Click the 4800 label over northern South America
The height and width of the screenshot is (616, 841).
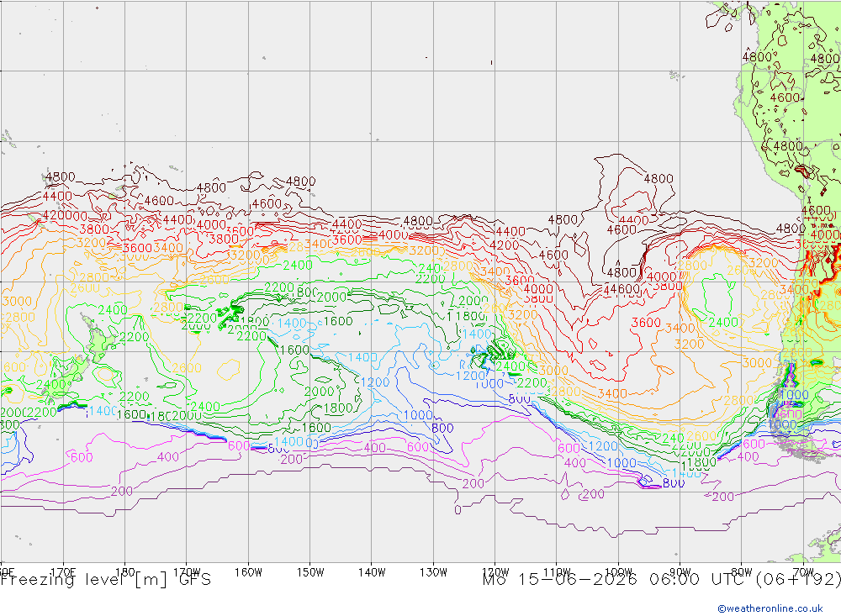click(x=757, y=57)
